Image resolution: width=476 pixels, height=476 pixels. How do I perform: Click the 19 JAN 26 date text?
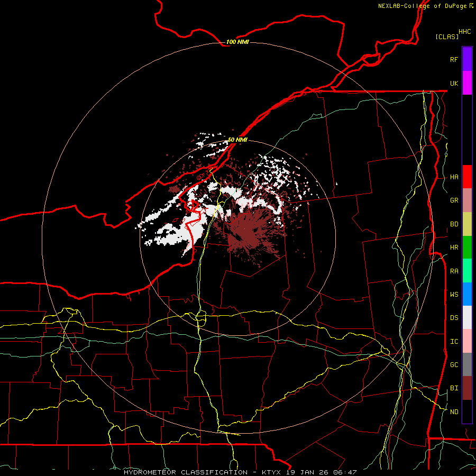coord(307,472)
